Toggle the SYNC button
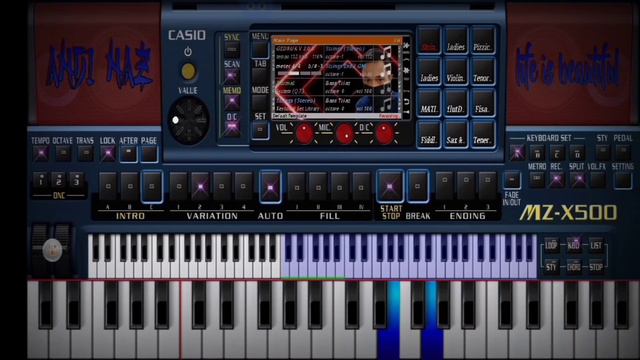 click(231, 49)
